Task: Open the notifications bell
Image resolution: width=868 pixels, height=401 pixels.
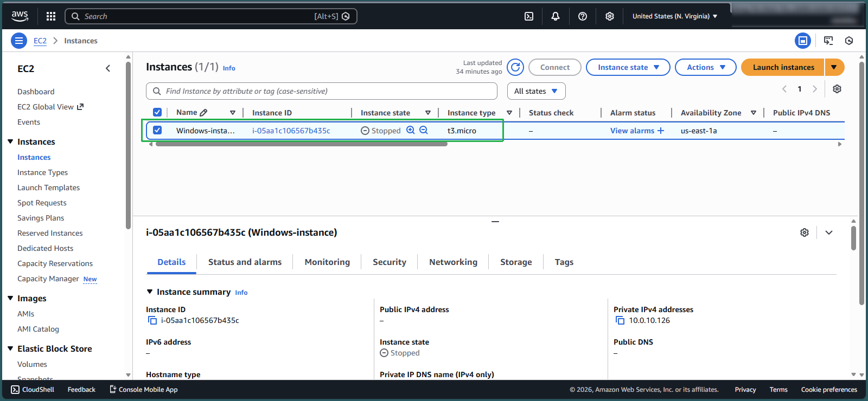Action: 556,16
